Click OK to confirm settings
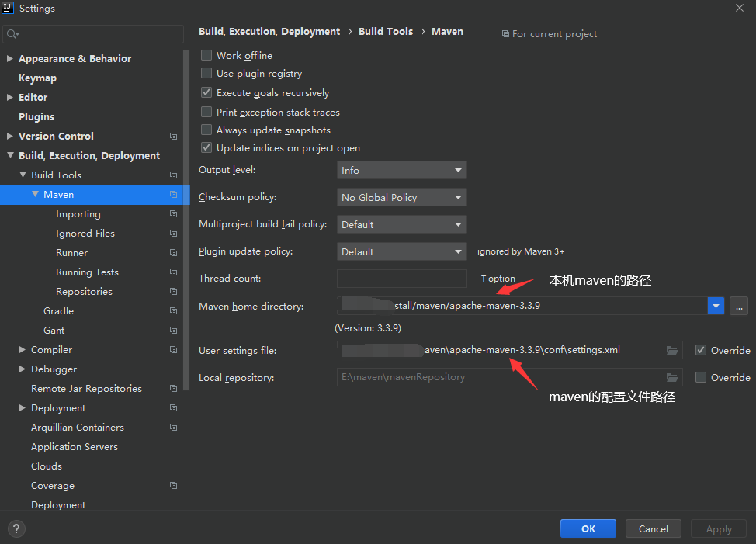 point(588,528)
